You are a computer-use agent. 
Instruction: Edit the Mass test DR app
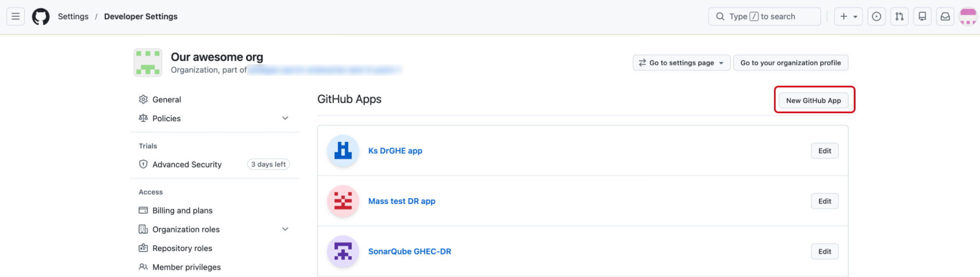[x=825, y=201]
